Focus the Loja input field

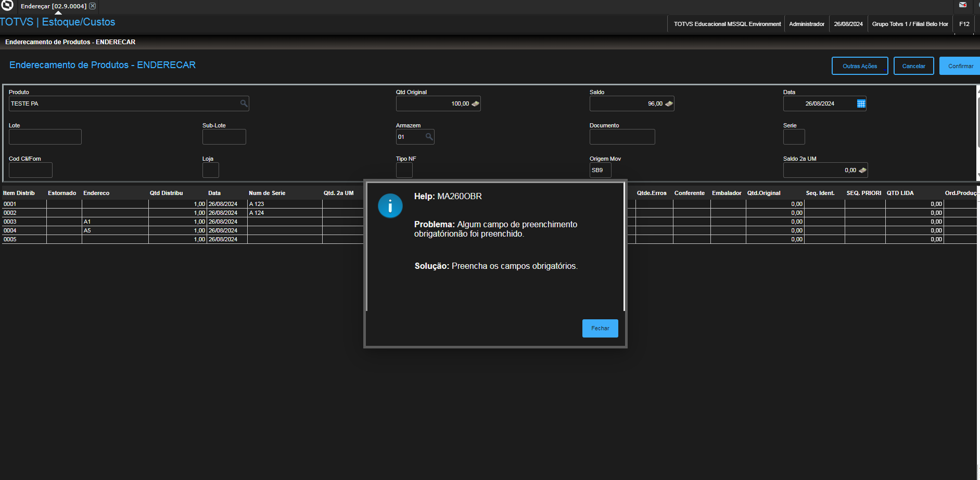(211, 170)
